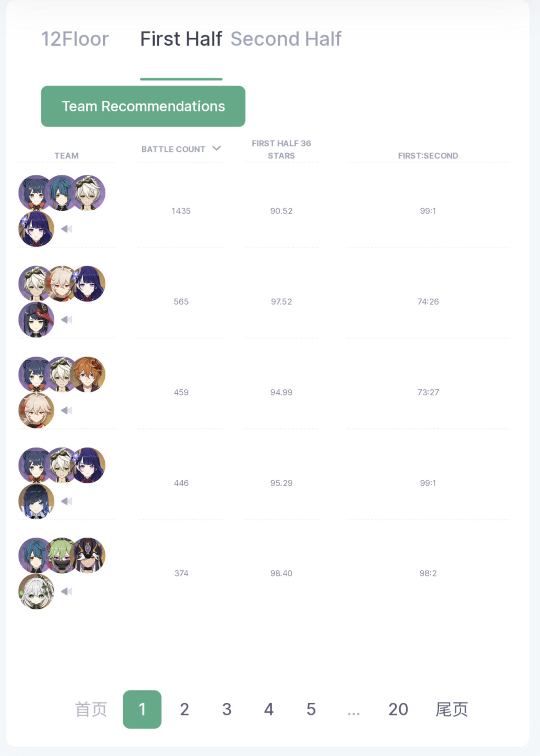Sort by Battle Count chevron
This screenshot has height=756, width=540.
coord(216,148)
